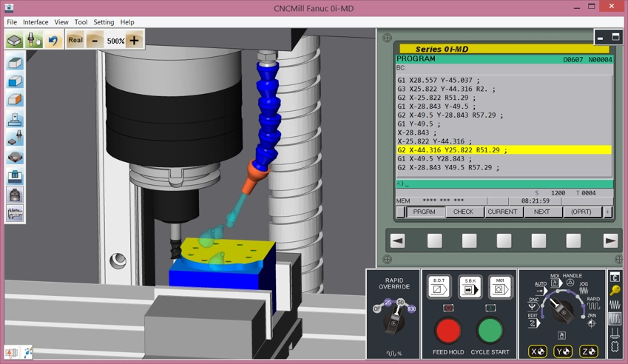This screenshot has height=364, width=628.
Task: Set rapid override to 25
Action: click(388, 303)
